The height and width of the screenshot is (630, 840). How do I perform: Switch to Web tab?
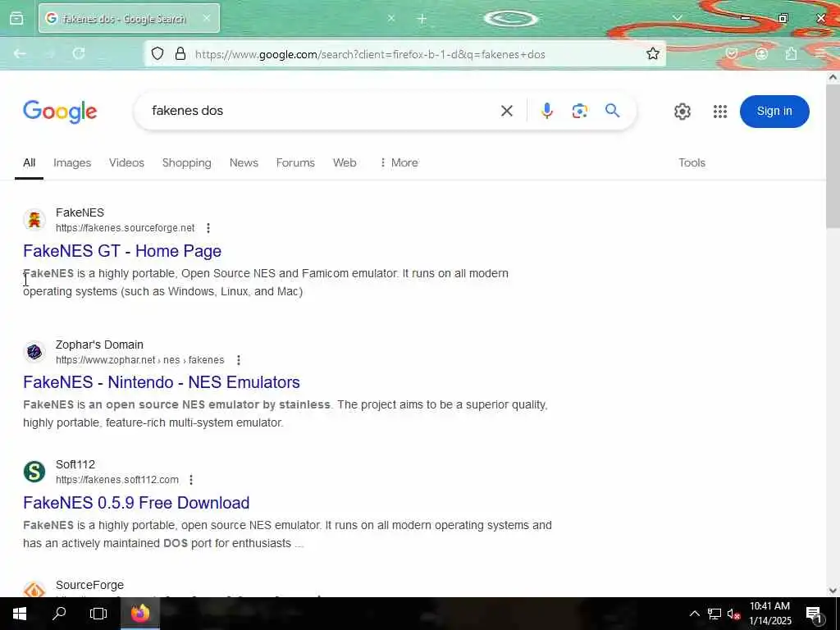(x=345, y=163)
